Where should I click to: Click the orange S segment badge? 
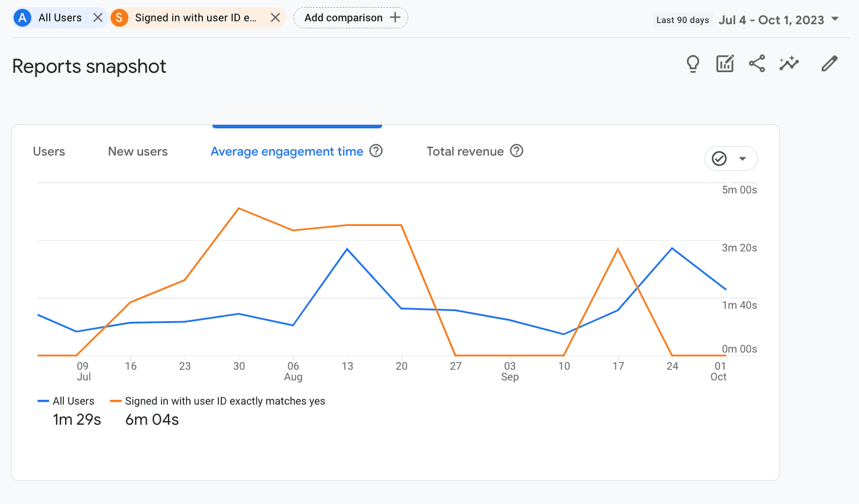[120, 18]
